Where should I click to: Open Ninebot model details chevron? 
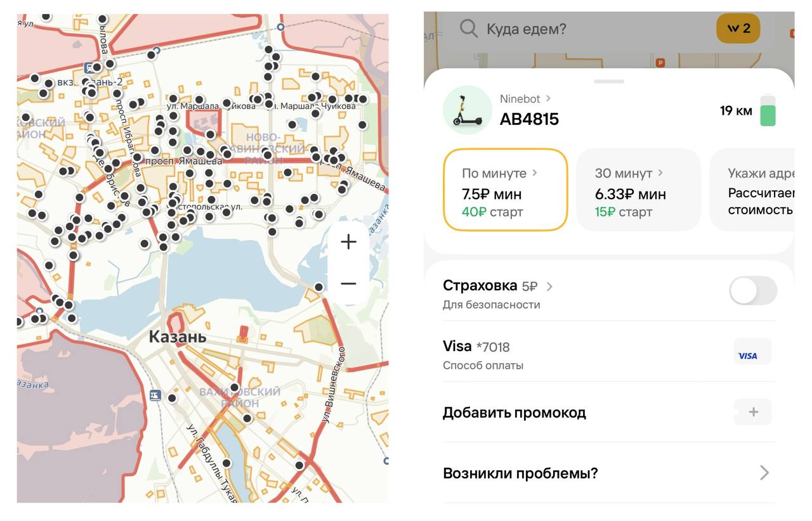click(x=548, y=99)
